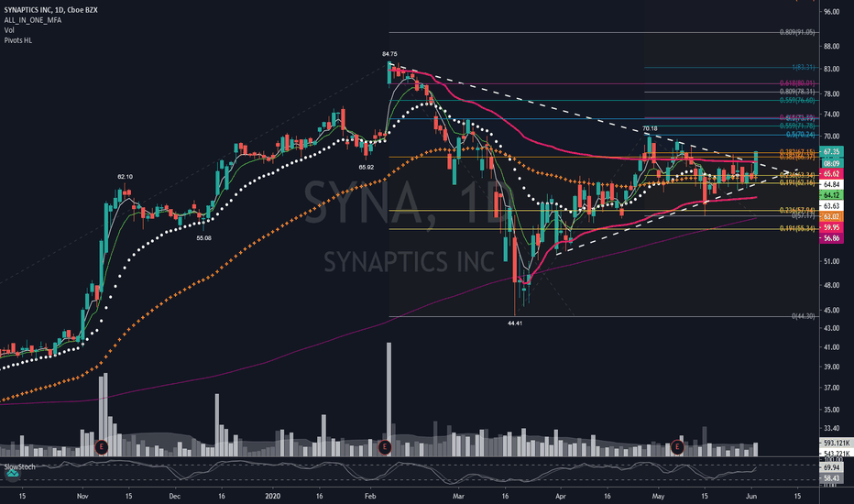854x504 pixels.
Task: Click the 63.63 price label
Action: [831, 206]
